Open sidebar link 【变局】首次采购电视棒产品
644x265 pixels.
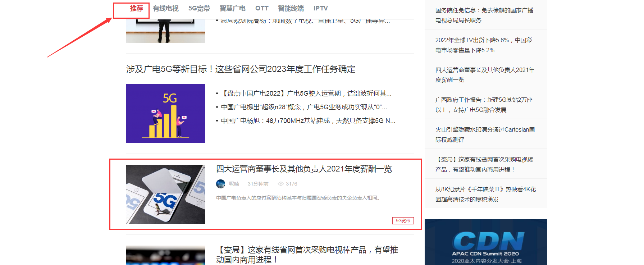click(484, 164)
